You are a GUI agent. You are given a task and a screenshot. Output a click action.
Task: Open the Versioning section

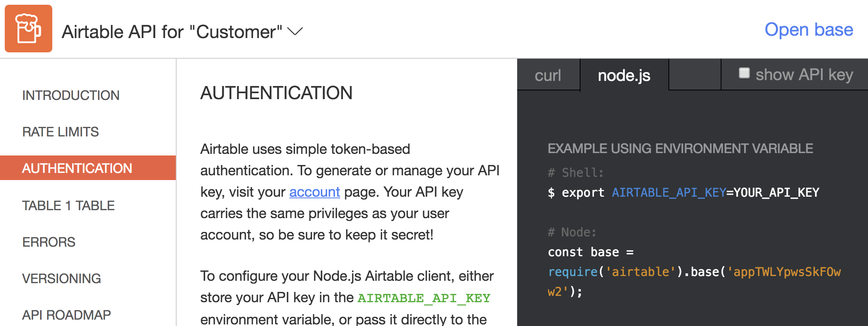(x=61, y=278)
